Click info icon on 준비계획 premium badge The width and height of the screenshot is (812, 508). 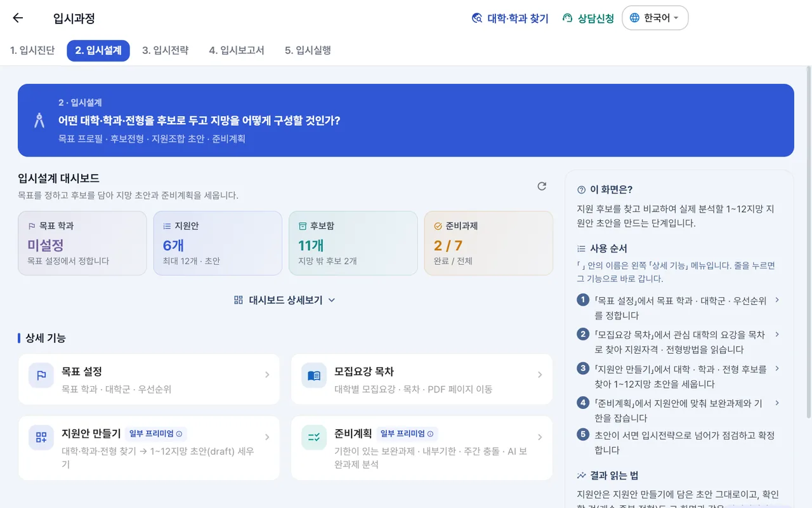pos(430,434)
